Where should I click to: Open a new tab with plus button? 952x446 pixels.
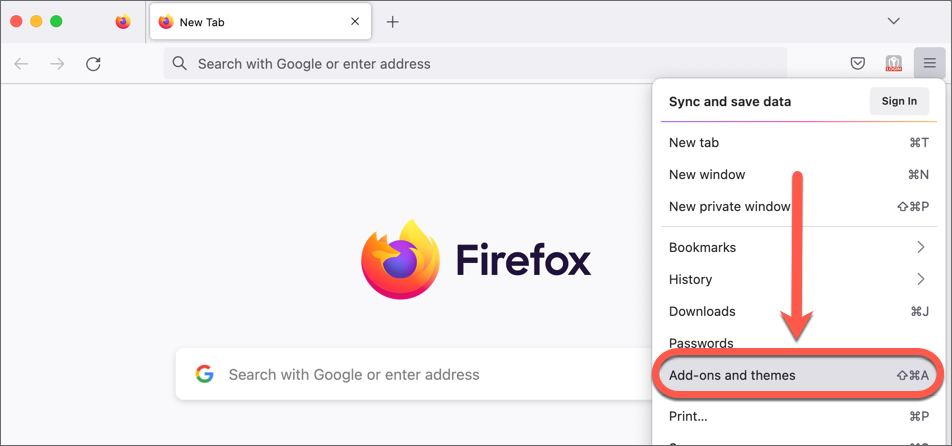pos(393,22)
